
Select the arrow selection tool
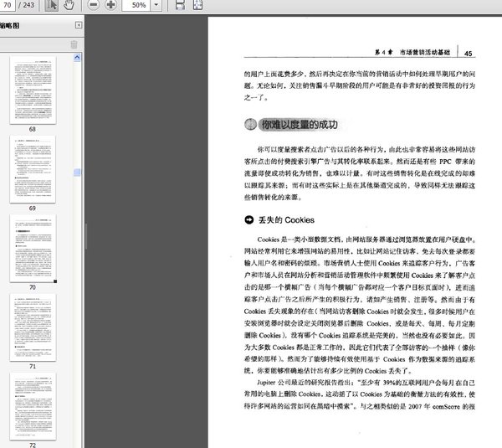(x=52, y=5)
